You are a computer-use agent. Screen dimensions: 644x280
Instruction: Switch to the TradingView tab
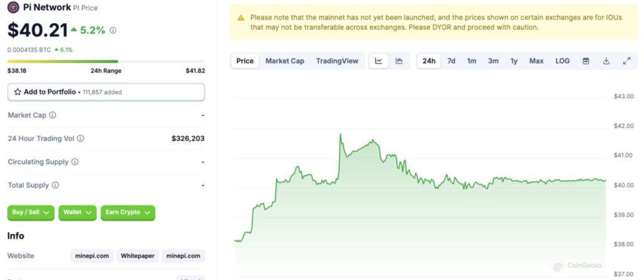(x=337, y=61)
